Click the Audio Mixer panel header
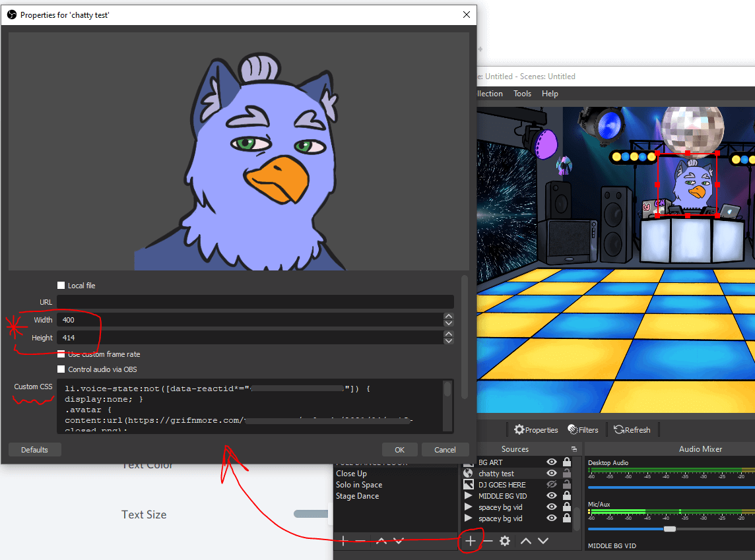Viewport: 755px width, 560px height. pos(701,449)
